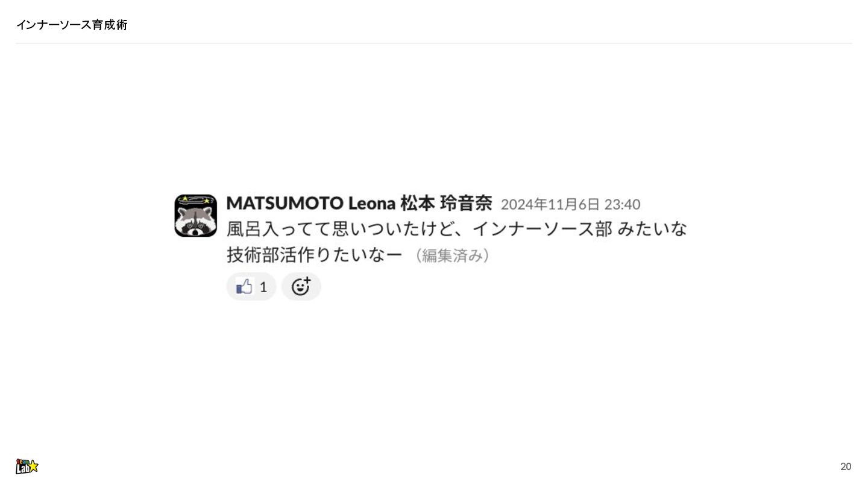Click the horizontal divider under the title
868x488 pixels.
click(434, 43)
